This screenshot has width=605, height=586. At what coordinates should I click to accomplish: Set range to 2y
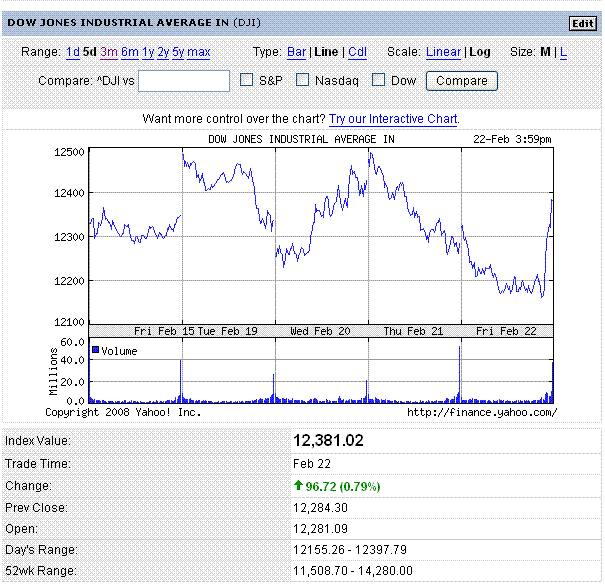[x=163, y=52]
